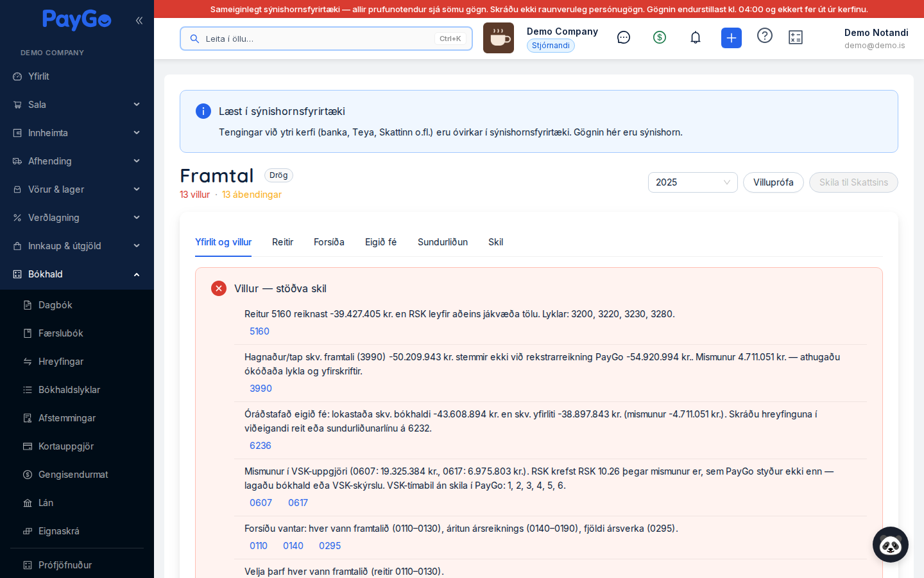Open Bókhaldslyklar in the sidebar
Screen dimensions: 924x578
tap(77, 390)
